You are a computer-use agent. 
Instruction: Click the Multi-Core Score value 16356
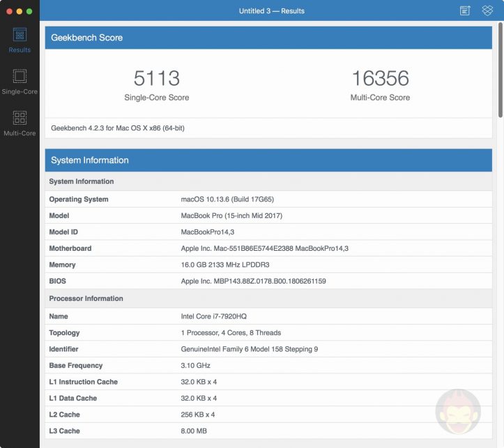(x=380, y=78)
